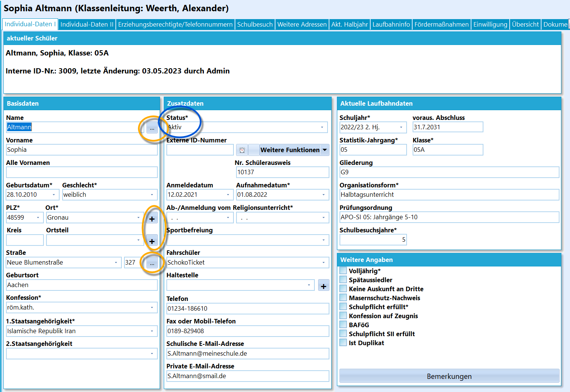Image resolution: width=570 pixels, height=392 pixels.
Task: Open the Weitere Adressen tab
Action: click(302, 24)
